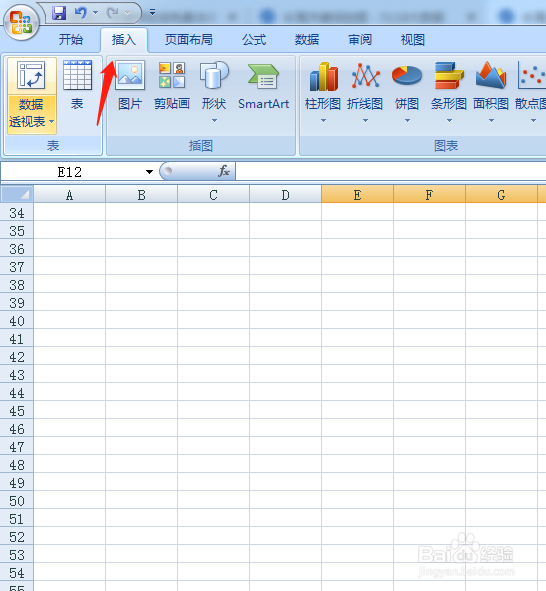546x591 pixels.
Task: Expand the 柱形图 dropdown arrow
Action: click(x=323, y=121)
